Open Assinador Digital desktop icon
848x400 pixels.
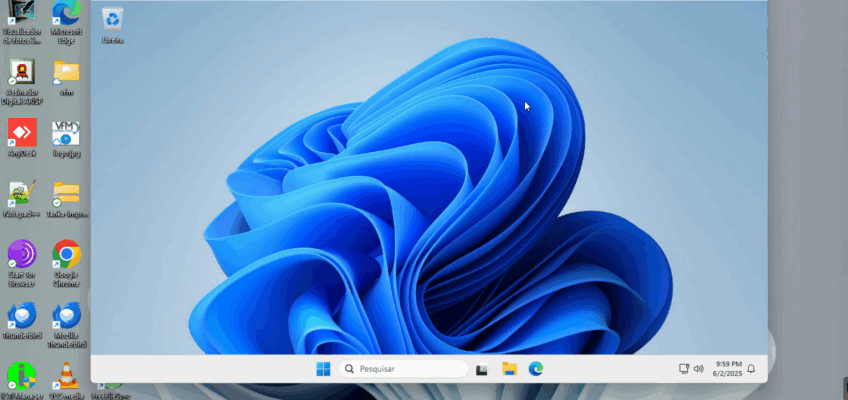point(22,82)
